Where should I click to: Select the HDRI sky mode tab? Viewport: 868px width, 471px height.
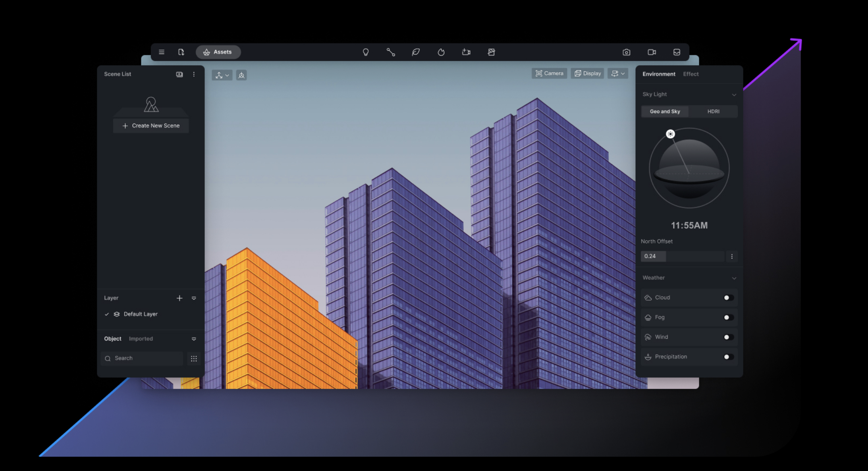[713, 111]
